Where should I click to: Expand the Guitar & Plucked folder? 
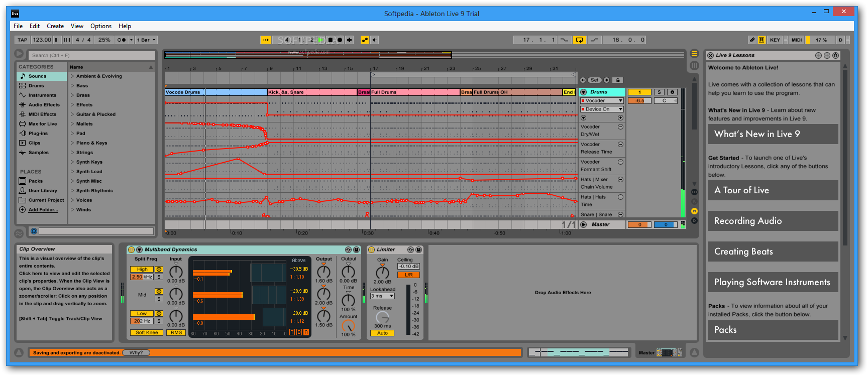tap(72, 114)
